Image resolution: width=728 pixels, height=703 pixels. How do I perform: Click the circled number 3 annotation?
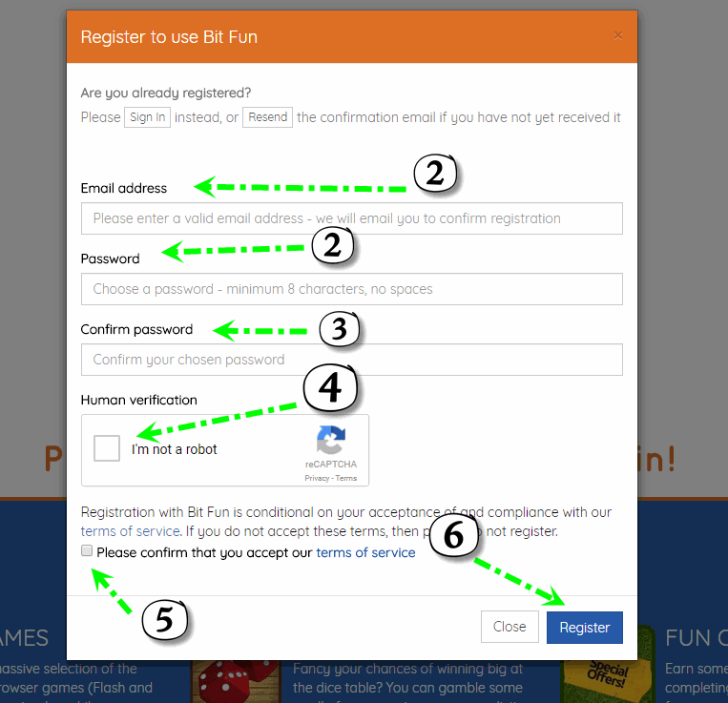[x=340, y=329]
